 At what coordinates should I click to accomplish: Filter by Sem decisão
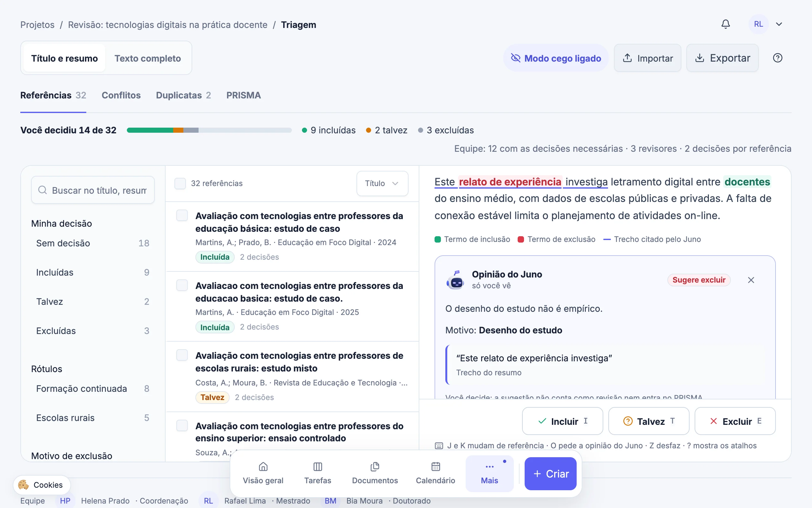(93, 243)
